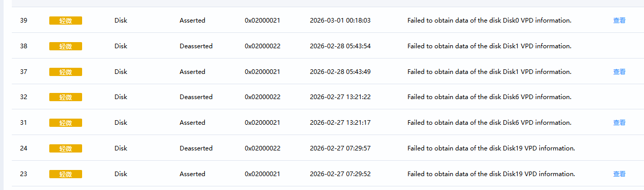Select the Disk0 VPD failure description

[x=489, y=21]
